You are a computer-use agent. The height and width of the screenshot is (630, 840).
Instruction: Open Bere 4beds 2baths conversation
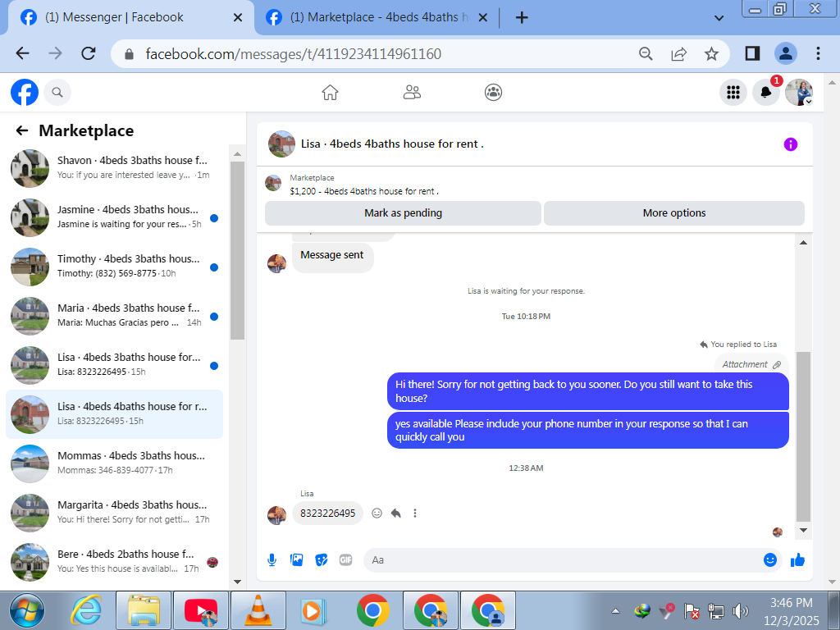tap(114, 563)
